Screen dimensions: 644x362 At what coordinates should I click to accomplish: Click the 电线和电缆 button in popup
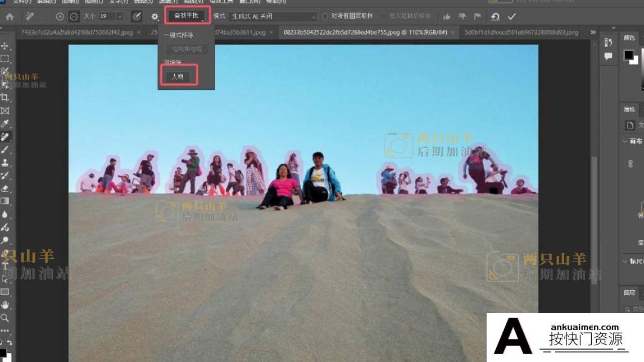(x=187, y=49)
